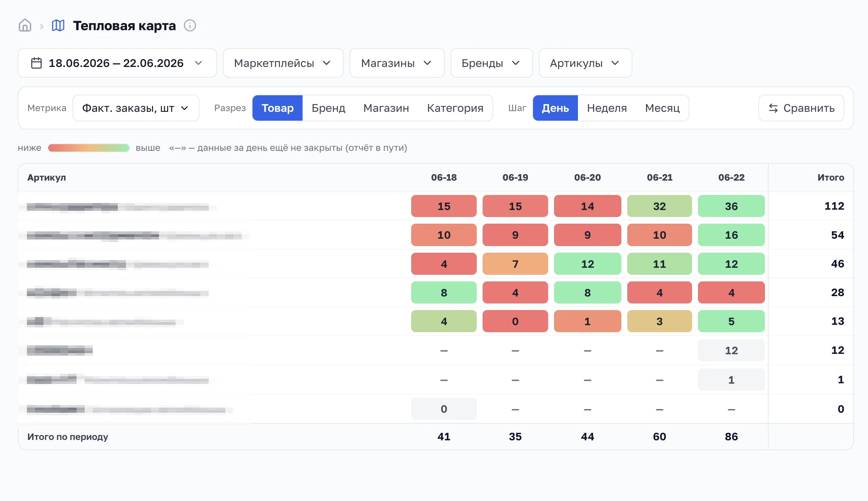Viewport: 868px width, 501px height.
Task: Open the info icon next to the title
Action: [x=190, y=26]
